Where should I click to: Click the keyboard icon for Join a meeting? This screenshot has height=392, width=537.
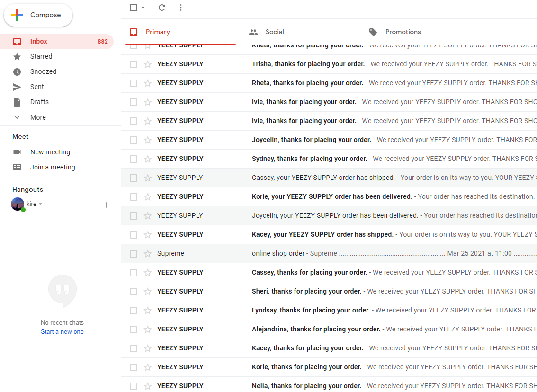tap(17, 167)
